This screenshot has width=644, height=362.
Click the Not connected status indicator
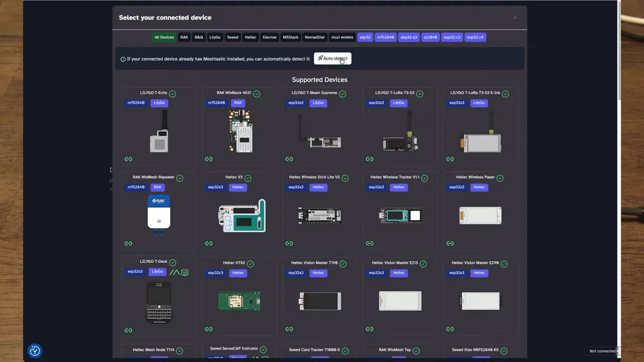pos(602,351)
